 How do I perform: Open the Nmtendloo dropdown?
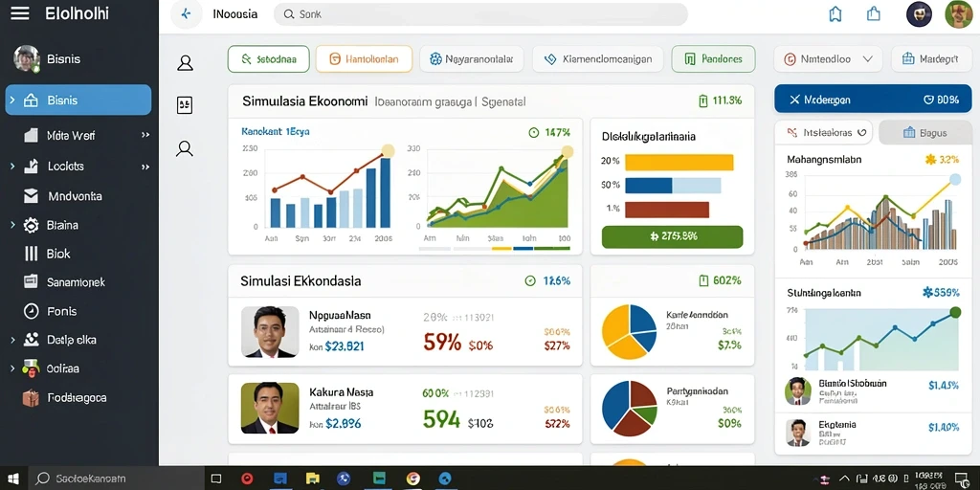pyautogui.click(x=828, y=59)
